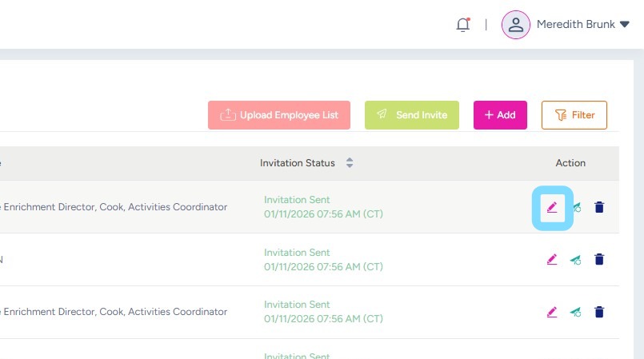Screen dimensions: 644x359
Task: Click the Action column header
Action: point(570,163)
